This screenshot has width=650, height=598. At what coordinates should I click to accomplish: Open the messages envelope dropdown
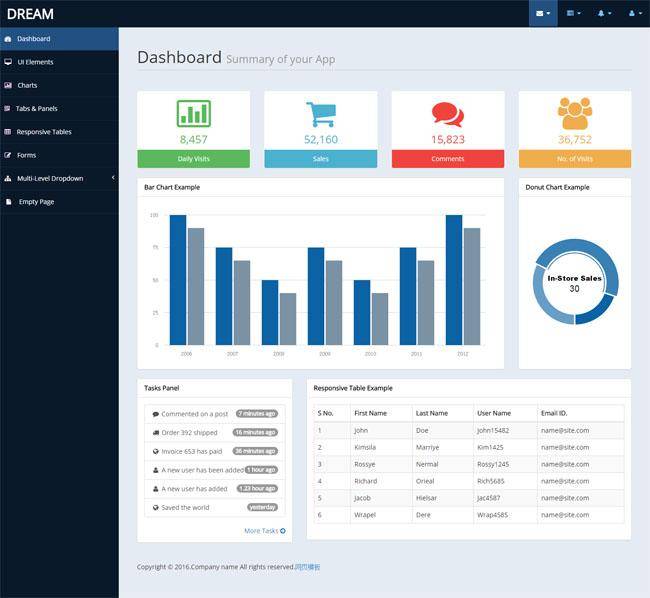(x=543, y=14)
